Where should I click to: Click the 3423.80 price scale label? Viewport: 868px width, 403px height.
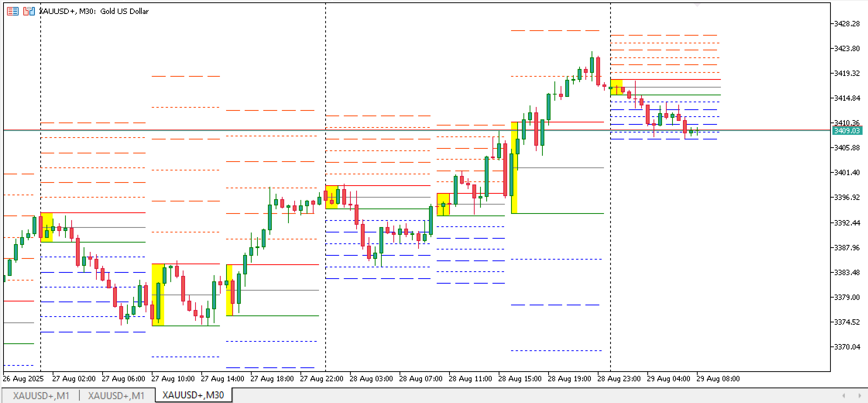click(848, 49)
